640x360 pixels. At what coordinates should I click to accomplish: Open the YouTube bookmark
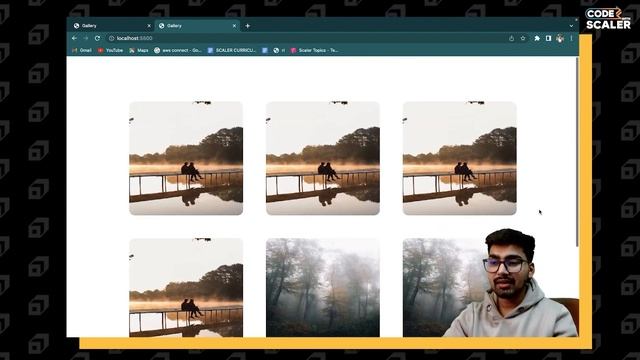point(110,50)
